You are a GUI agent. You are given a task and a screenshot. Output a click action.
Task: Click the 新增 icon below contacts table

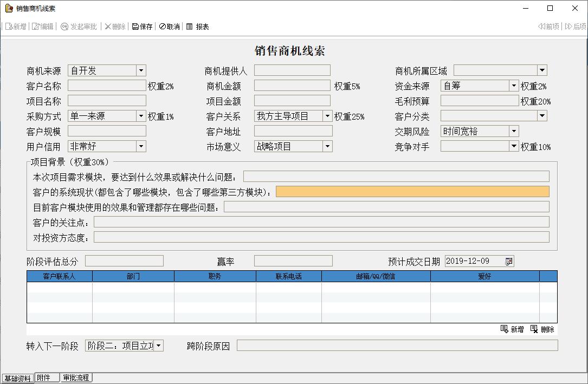505,329
